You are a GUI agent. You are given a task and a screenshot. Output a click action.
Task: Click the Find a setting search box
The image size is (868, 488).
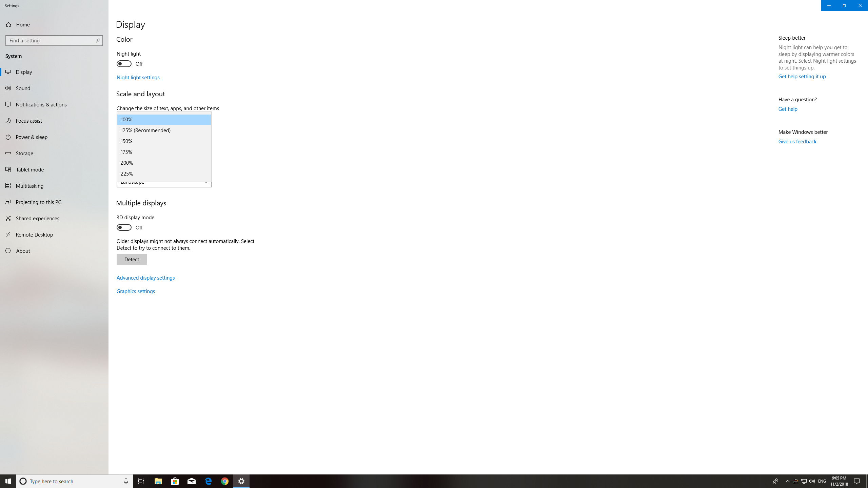(54, 41)
